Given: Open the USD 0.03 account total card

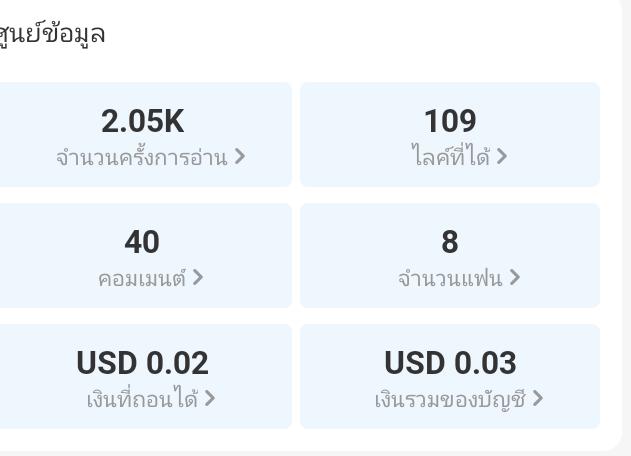Looking at the screenshot, I should click(450, 376).
